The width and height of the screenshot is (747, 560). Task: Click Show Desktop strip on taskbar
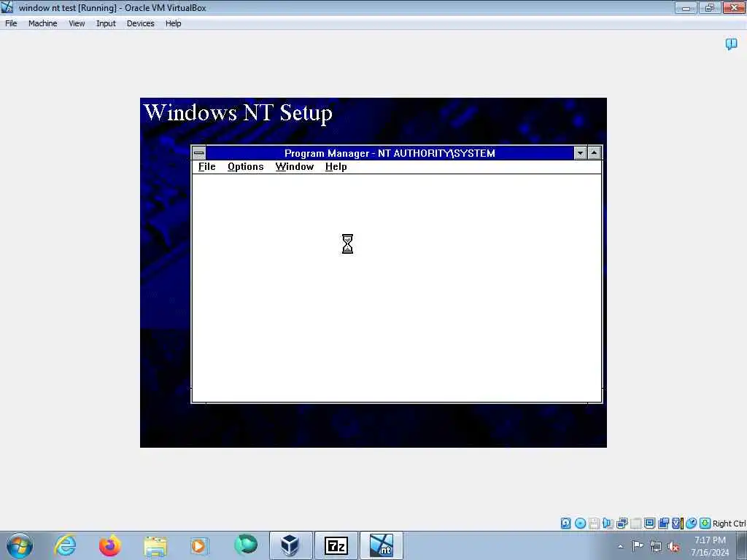(743, 545)
